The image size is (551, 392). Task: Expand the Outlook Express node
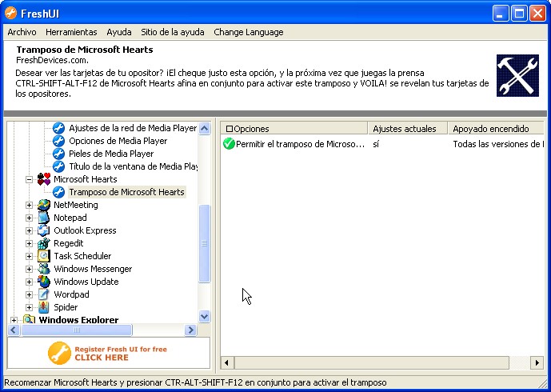(x=29, y=230)
